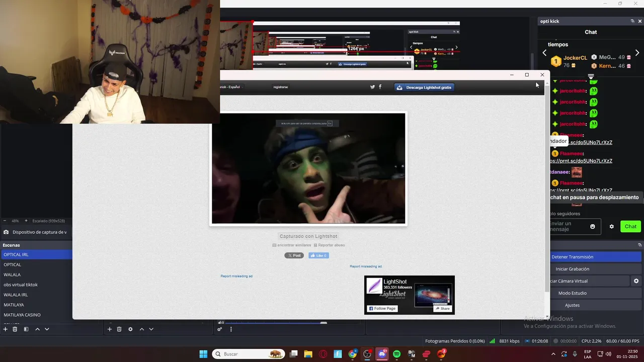Open virtual camera settings gear
This screenshot has height=362, width=644.
[x=636, y=281]
